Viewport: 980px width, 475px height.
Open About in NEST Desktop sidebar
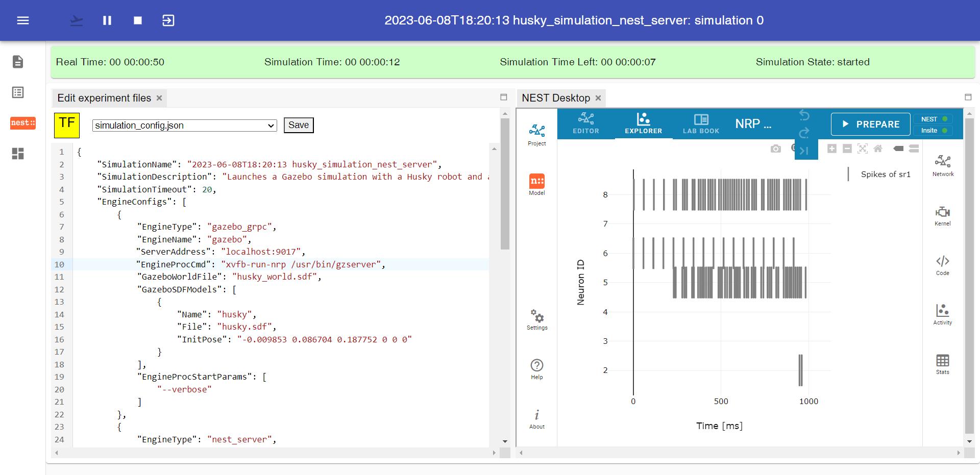tap(537, 419)
